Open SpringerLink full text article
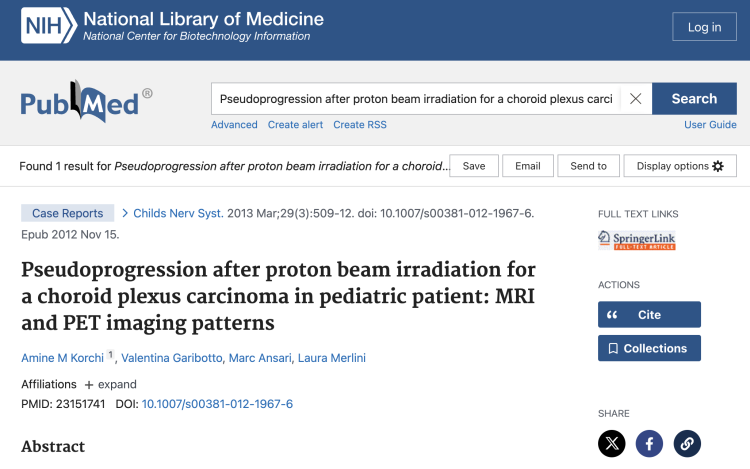 [636, 240]
